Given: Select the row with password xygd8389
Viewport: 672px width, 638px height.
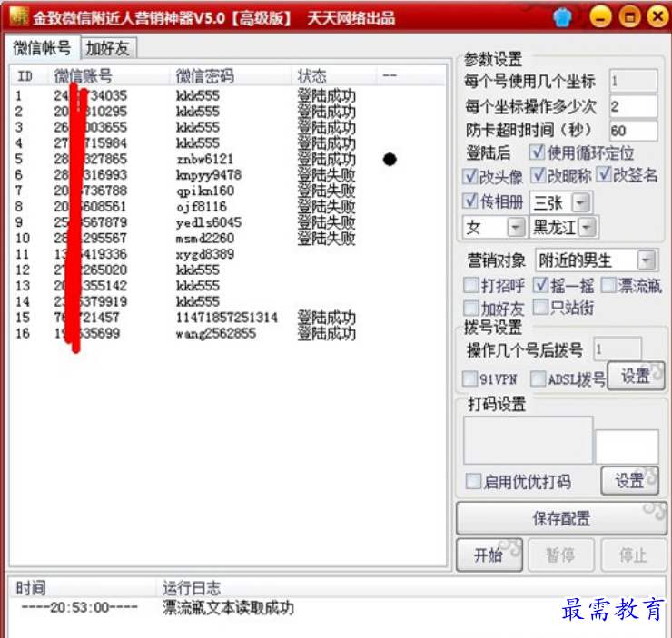Looking at the screenshot, I should pyautogui.click(x=228, y=254).
